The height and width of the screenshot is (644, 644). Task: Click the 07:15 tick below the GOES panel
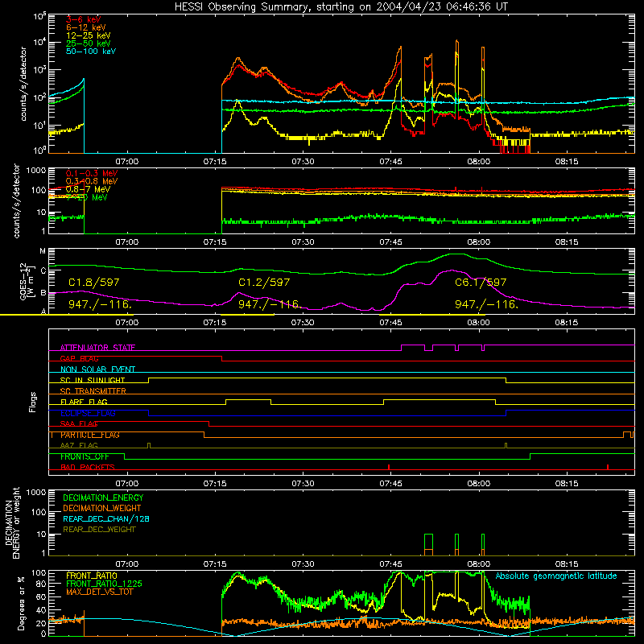[214, 323]
